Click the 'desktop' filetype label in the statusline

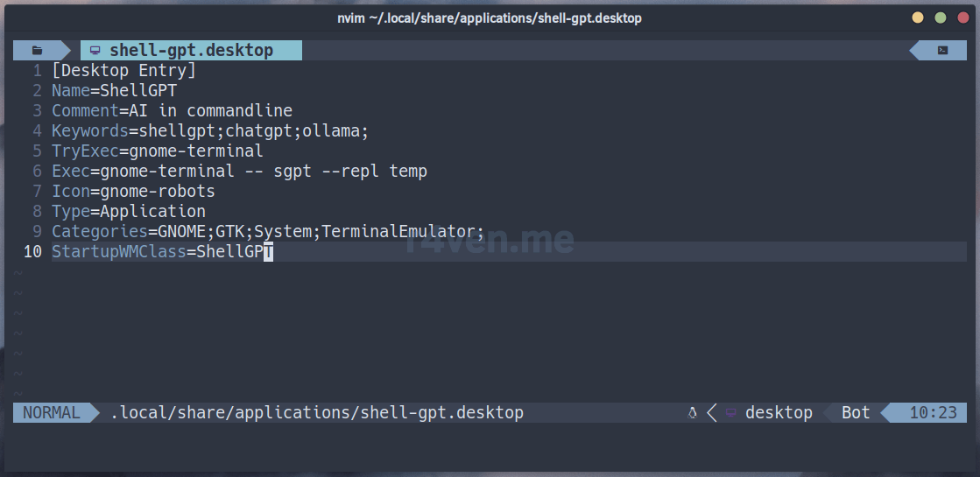(x=779, y=413)
